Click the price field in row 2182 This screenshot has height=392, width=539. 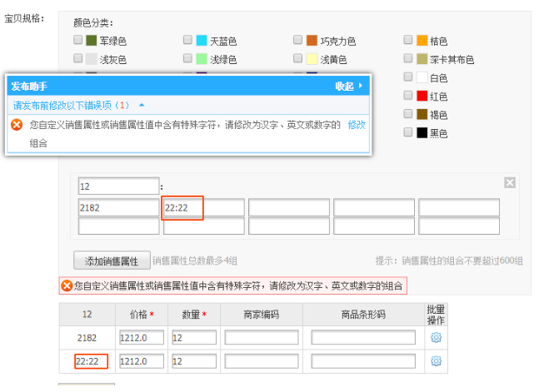(x=142, y=338)
